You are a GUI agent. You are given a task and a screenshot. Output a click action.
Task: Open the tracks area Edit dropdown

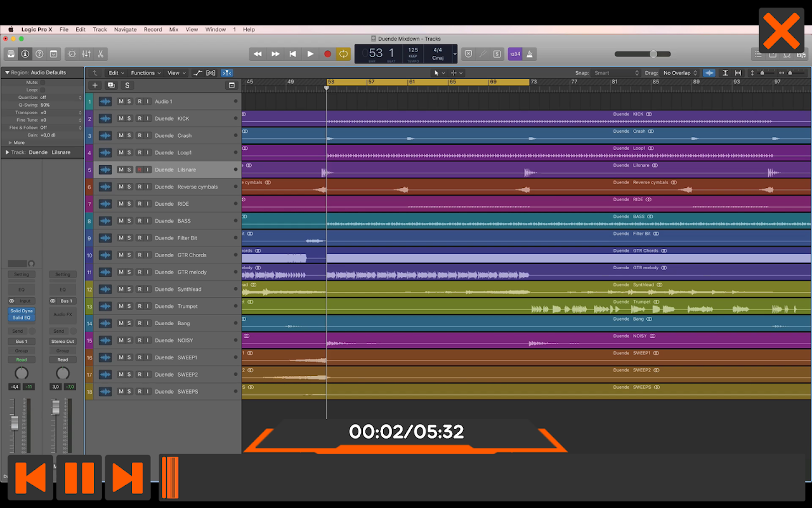tap(116, 73)
